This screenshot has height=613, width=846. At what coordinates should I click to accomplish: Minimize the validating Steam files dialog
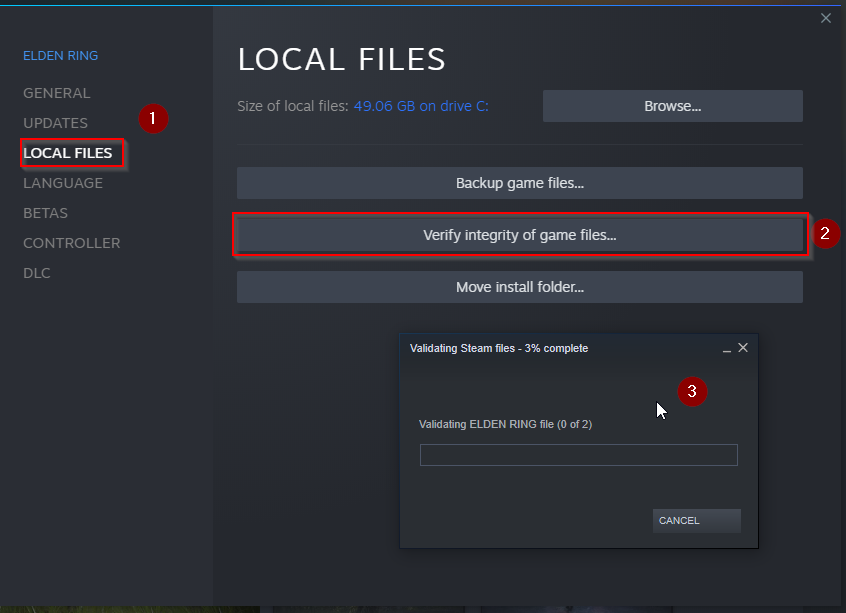(727, 349)
